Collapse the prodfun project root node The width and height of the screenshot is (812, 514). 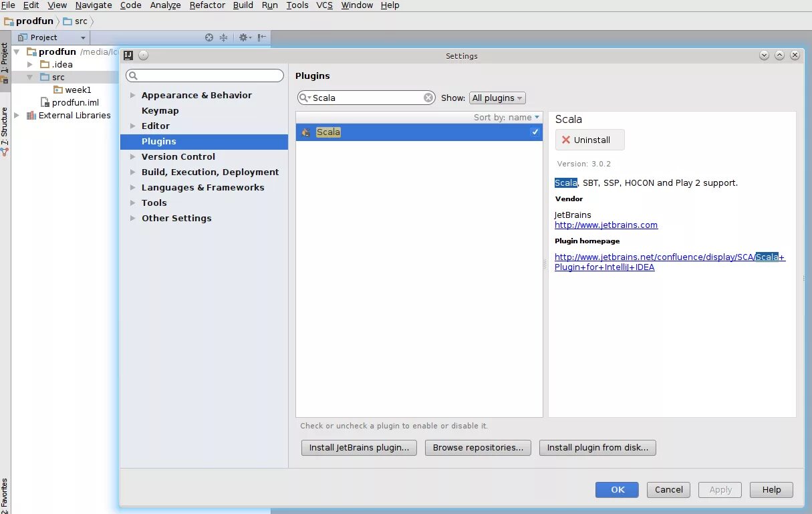tap(17, 51)
